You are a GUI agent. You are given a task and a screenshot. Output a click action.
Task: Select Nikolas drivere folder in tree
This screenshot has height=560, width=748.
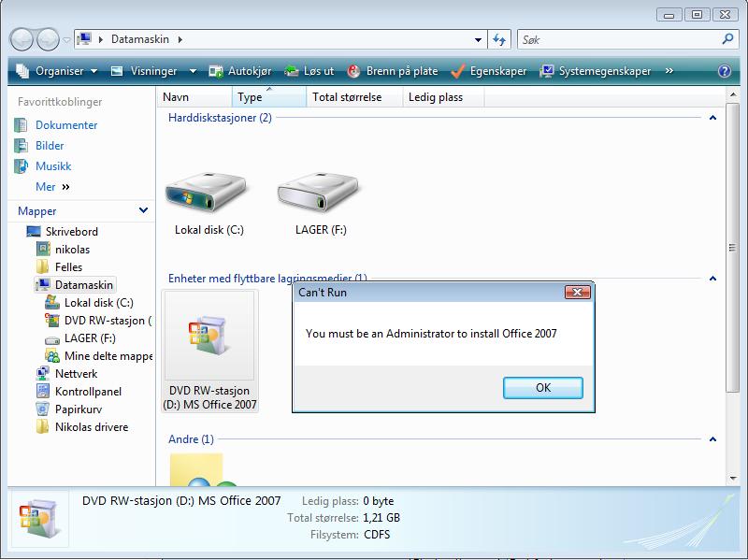[92, 427]
